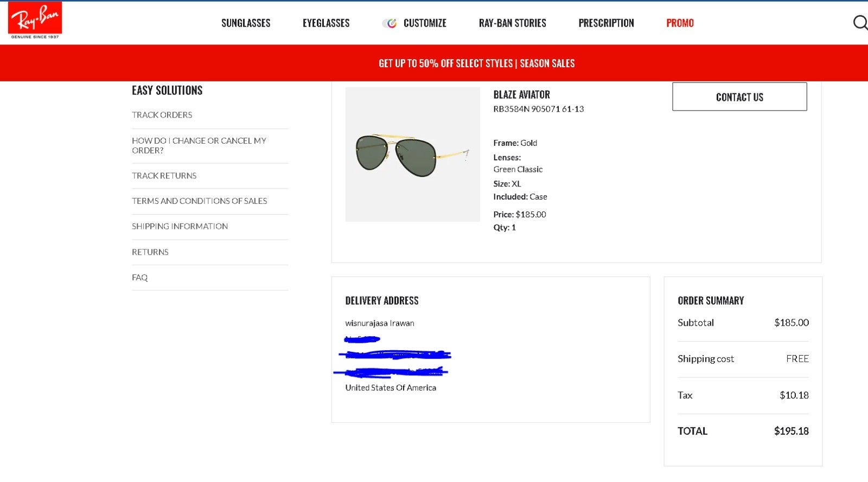The width and height of the screenshot is (868, 482).
Task: Open the Eyeglasses menu
Action: coord(326,23)
